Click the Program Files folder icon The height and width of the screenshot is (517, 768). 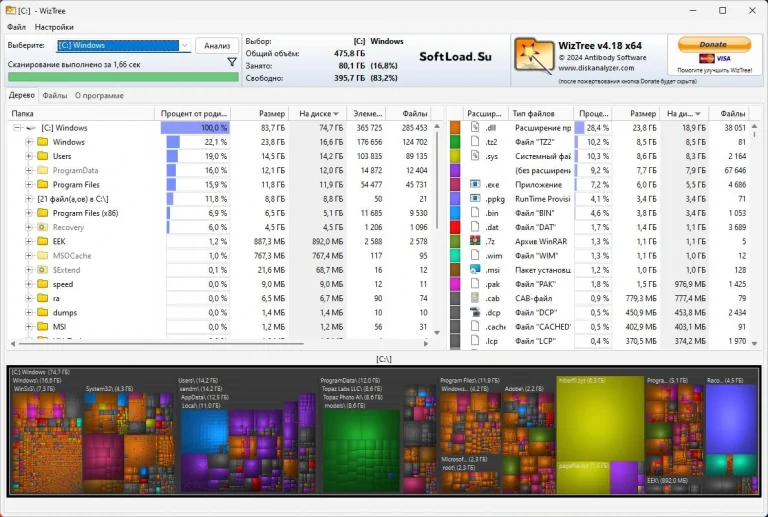pos(43,185)
